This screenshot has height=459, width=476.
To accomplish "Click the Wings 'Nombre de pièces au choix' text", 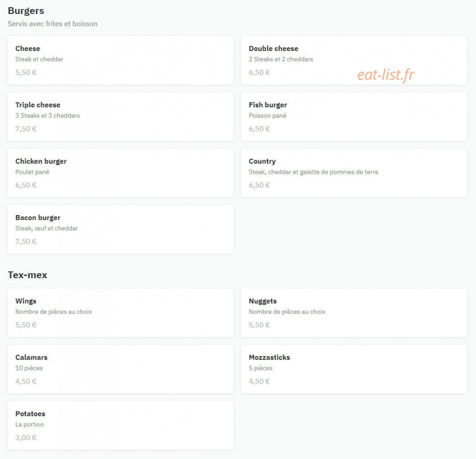I will click(x=54, y=312).
